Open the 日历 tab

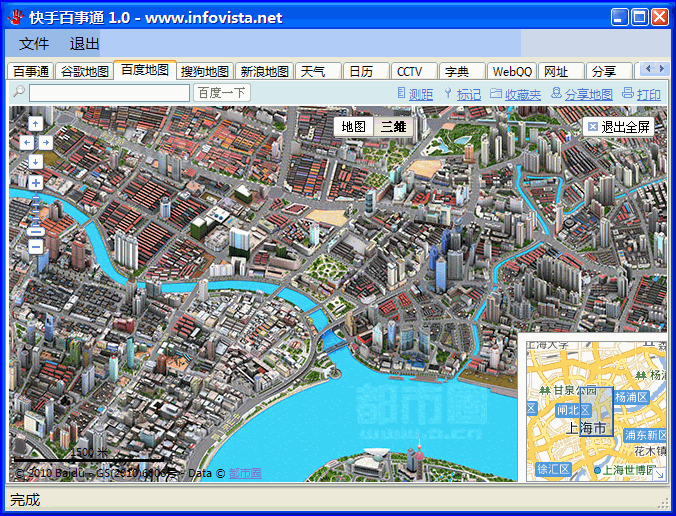coord(366,71)
